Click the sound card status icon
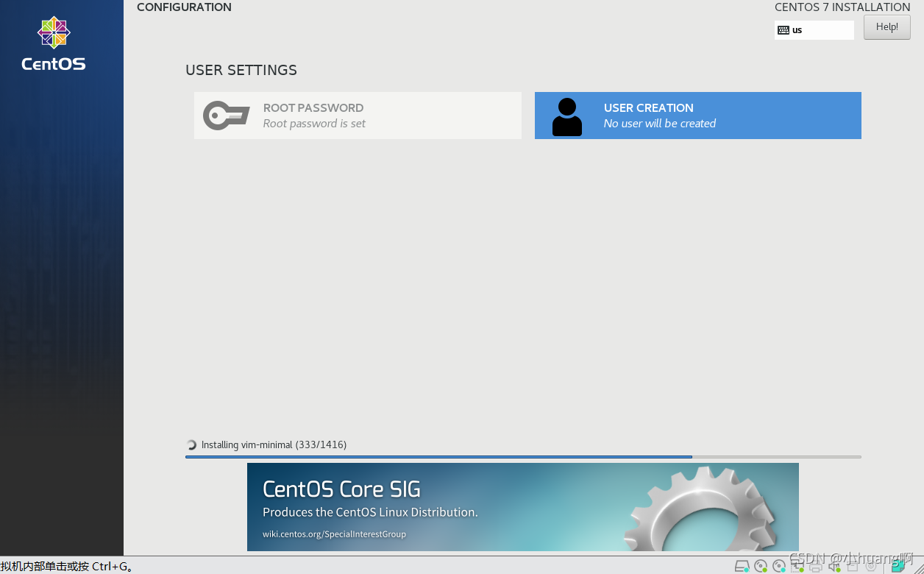 coord(834,566)
